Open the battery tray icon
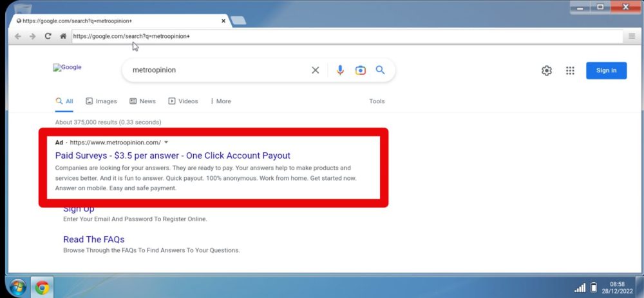 pyautogui.click(x=594, y=287)
